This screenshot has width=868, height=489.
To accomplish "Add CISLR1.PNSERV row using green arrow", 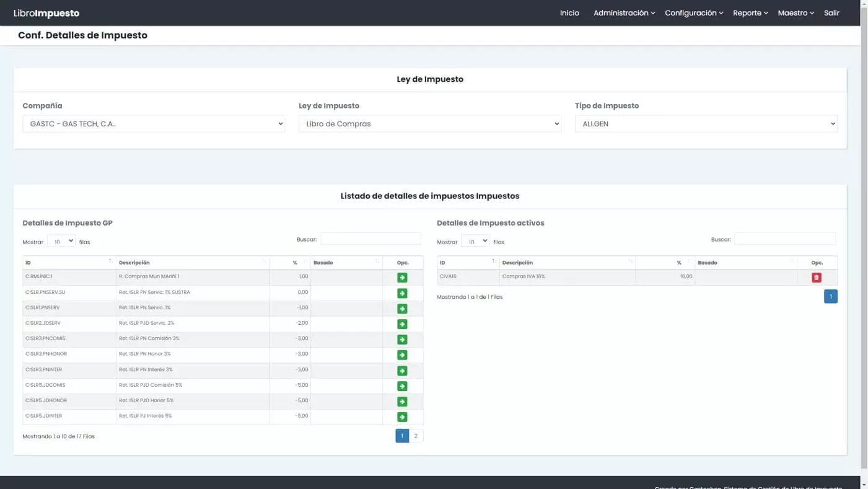I will 402,309.
